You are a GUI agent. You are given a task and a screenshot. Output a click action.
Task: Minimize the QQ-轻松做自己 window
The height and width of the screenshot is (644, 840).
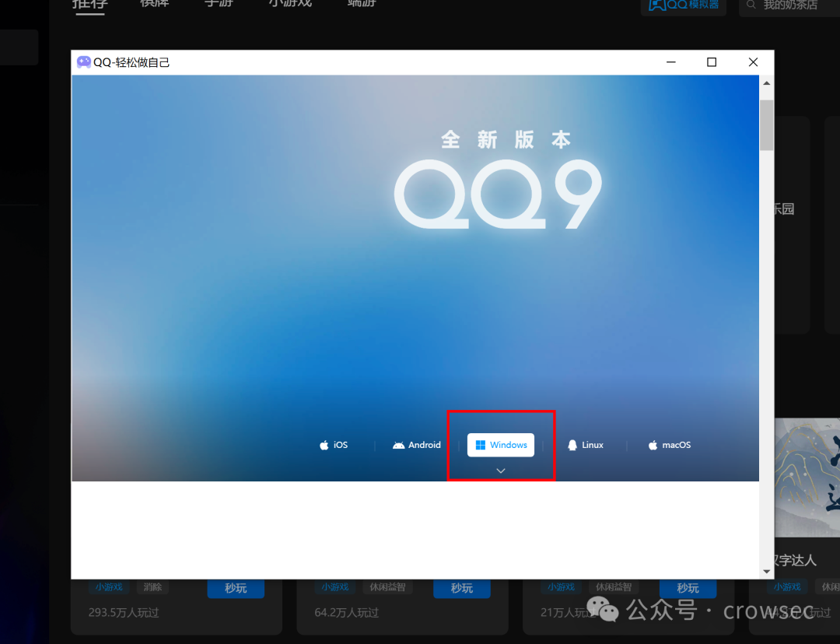[670, 62]
